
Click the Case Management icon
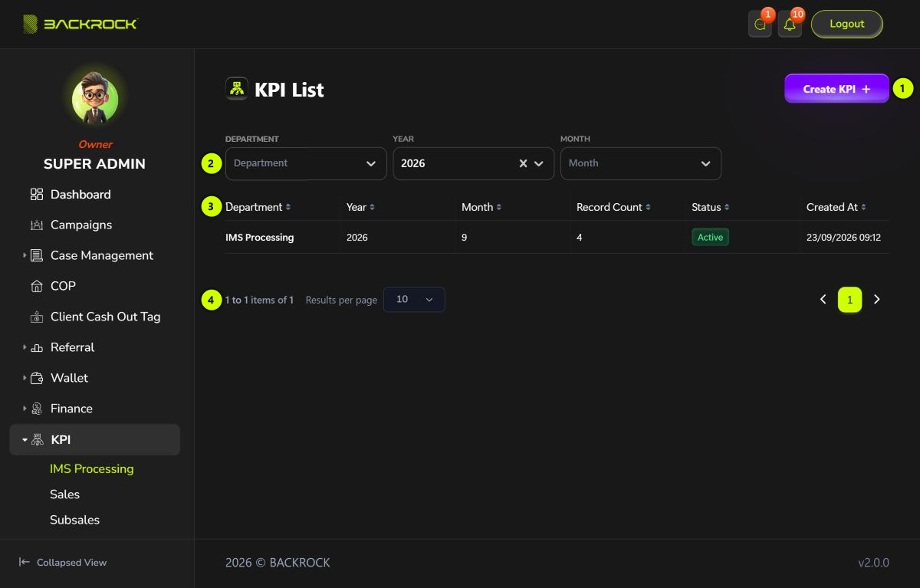tap(37, 256)
